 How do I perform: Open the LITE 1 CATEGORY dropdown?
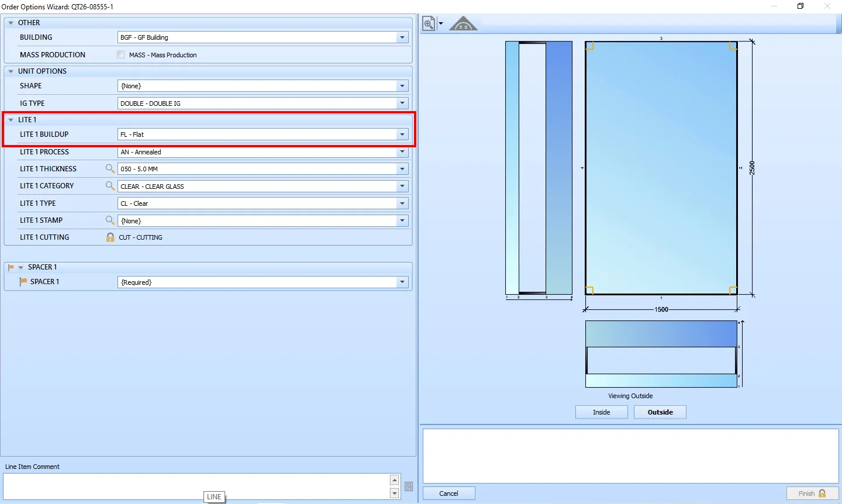[402, 187]
